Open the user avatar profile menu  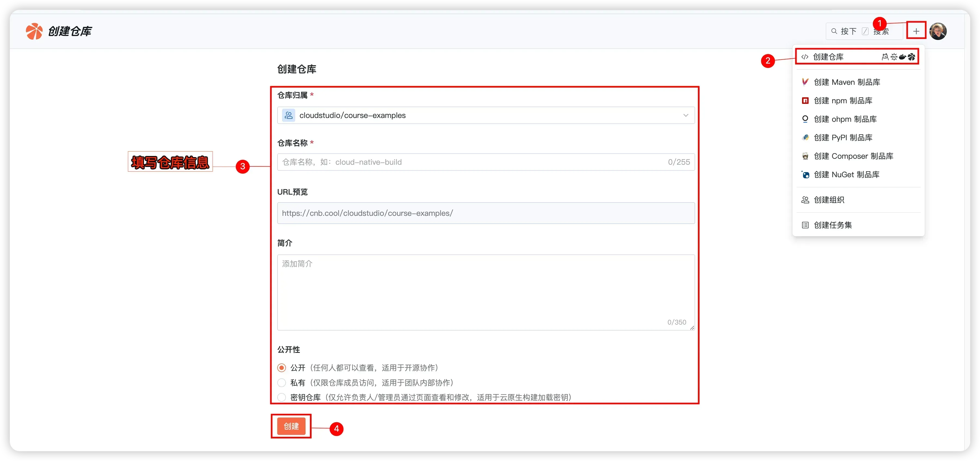point(938,31)
